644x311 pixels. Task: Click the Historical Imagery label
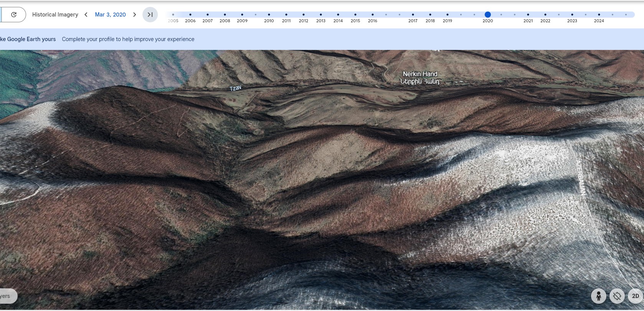(55, 15)
